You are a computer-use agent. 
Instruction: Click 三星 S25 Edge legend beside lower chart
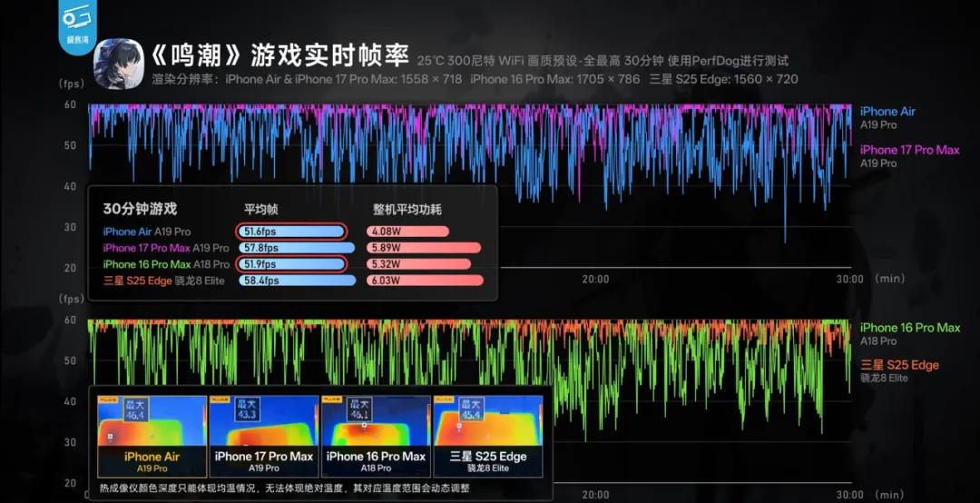(899, 365)
